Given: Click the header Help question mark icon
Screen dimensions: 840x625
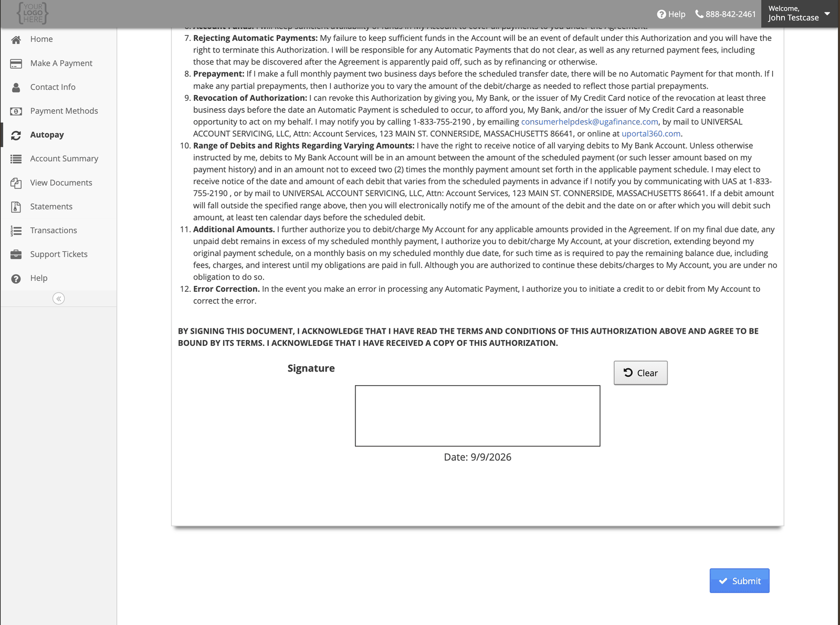Looking at the screenshot, I should 661,15.
